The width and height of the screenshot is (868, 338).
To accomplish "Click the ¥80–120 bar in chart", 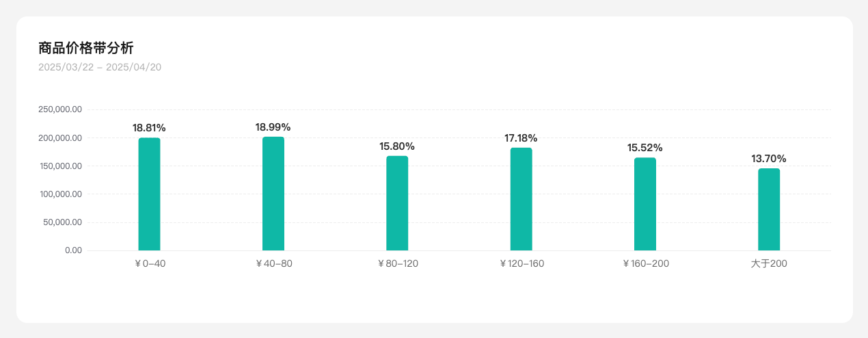I will coord(397,203).
